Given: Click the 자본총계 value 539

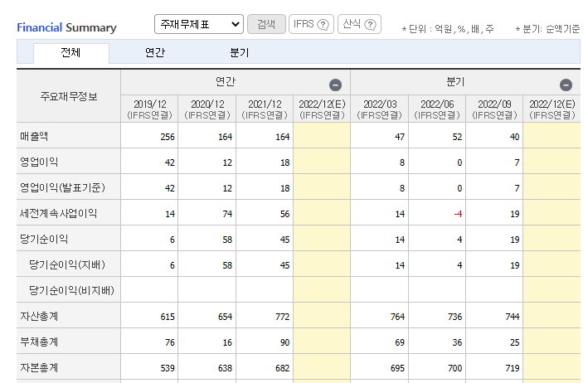Looking at the screenshot, I should tap(168, 368).
